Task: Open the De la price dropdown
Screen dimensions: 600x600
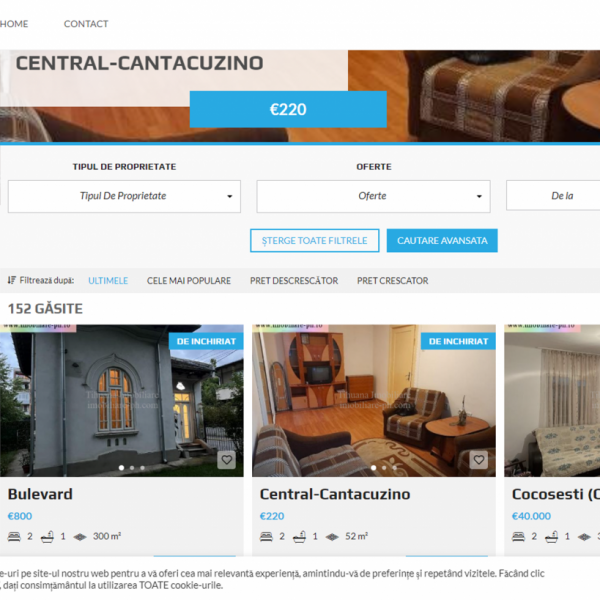Action: [553, 196]
